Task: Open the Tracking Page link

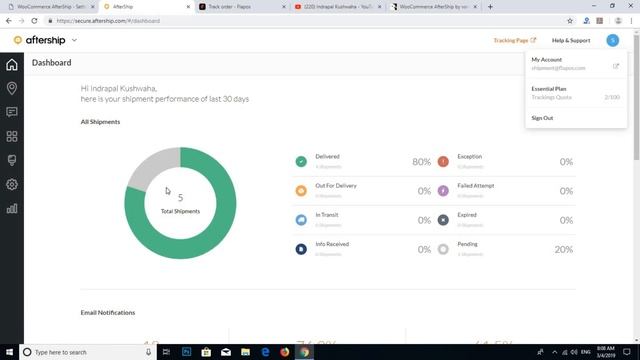Action: click(514, 40)
